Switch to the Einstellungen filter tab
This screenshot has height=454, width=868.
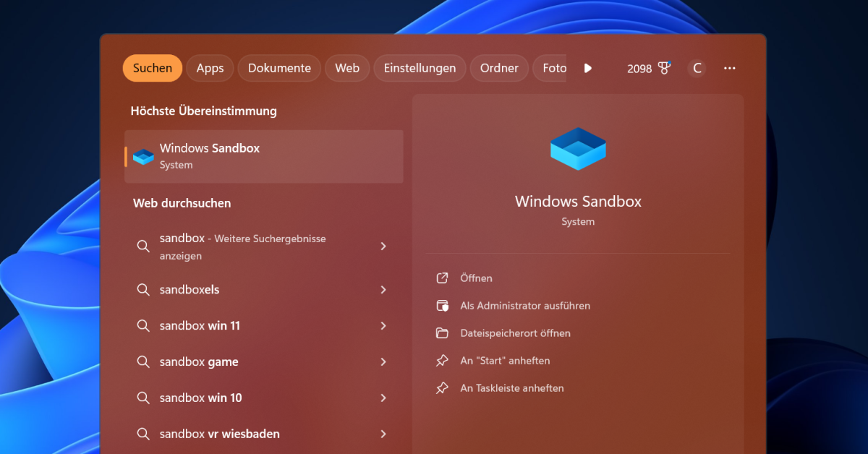pos(420,68)
